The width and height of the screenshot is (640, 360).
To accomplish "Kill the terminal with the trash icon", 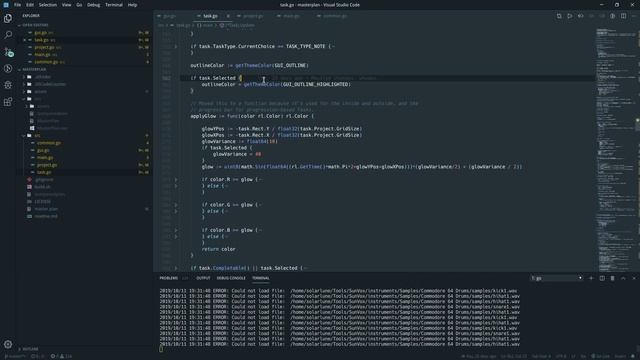I will (x=613, y=278).
